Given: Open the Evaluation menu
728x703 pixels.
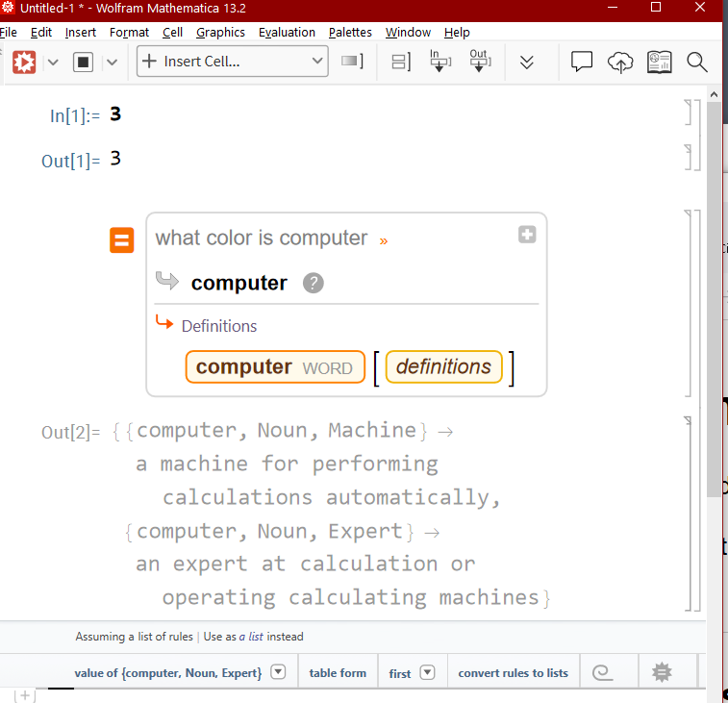Looking at the screenshot, I should 287,32.
